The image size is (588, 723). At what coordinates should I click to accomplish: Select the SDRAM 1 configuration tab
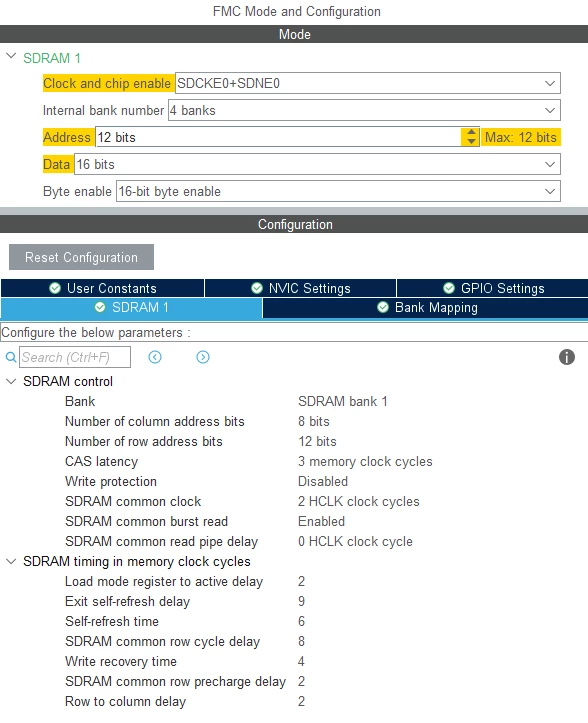(x=131, y=308)
